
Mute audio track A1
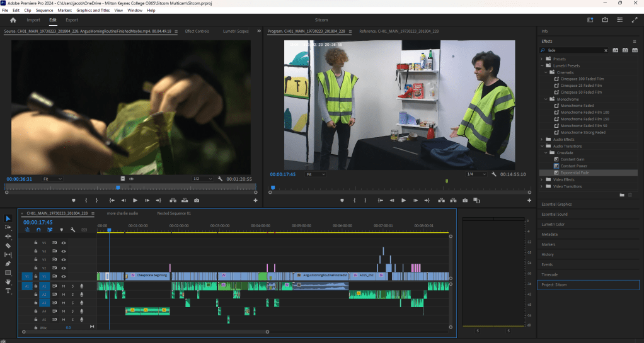click(x=64, y=286)
